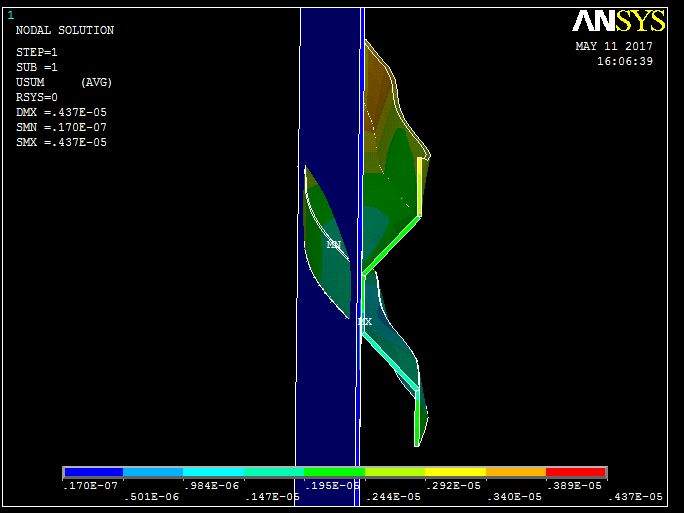
Task: Click the light blue legend color band
Action: pos(153,472)
